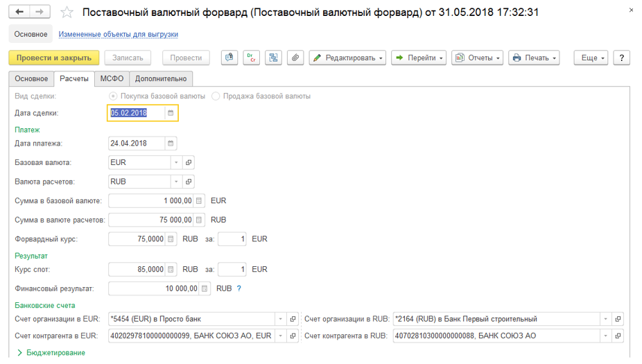Switch to the Дополнительно tab
642x364 pixels.
click(161, 78)
